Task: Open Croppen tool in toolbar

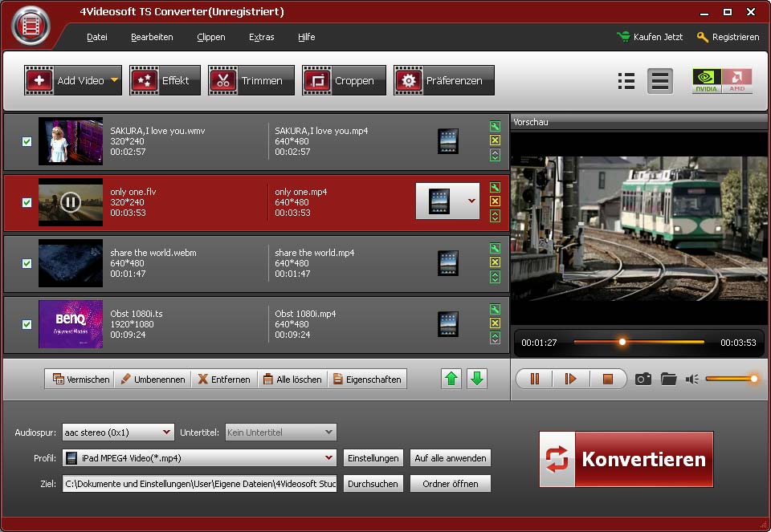Action: pyautogui.click(x=344, y=80)
